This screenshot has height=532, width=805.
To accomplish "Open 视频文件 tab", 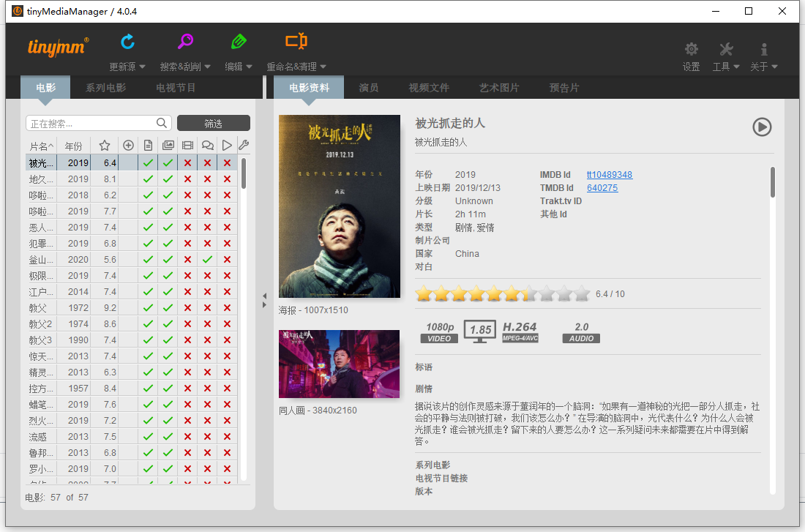I will point(429,88).
